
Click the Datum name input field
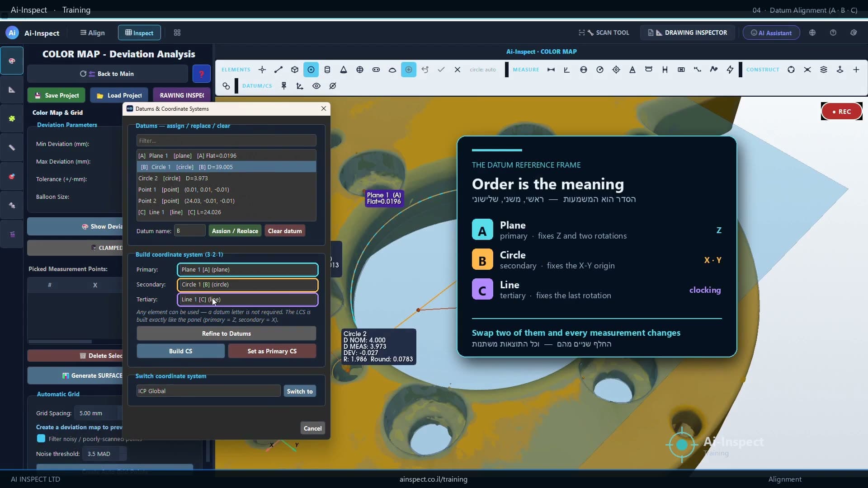click(x=190, y=231)
